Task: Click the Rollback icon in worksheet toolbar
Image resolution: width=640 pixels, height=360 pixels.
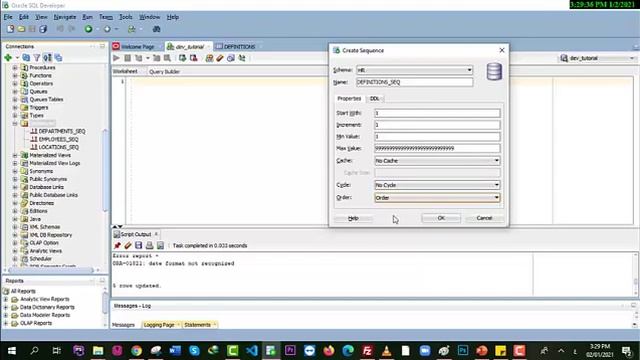Action: point(193,58)
